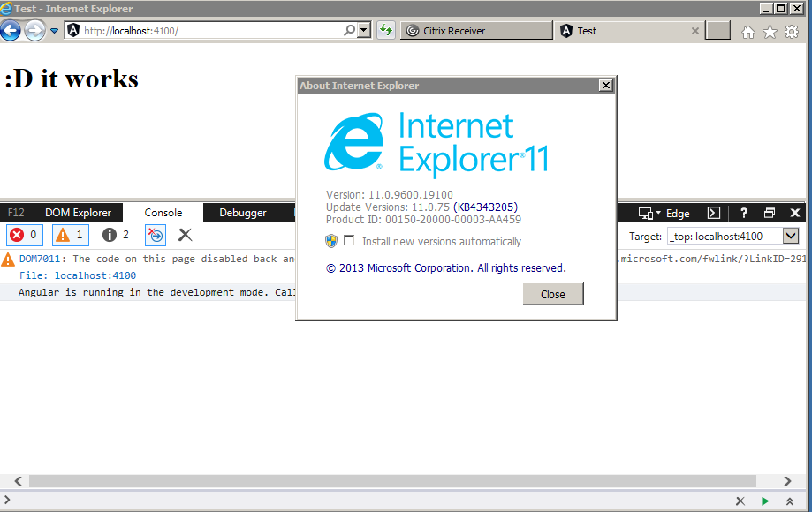Viewport: 812px width, 512px height.
Task: Open the File: localhost:4100 link
Action: [78, 275]
